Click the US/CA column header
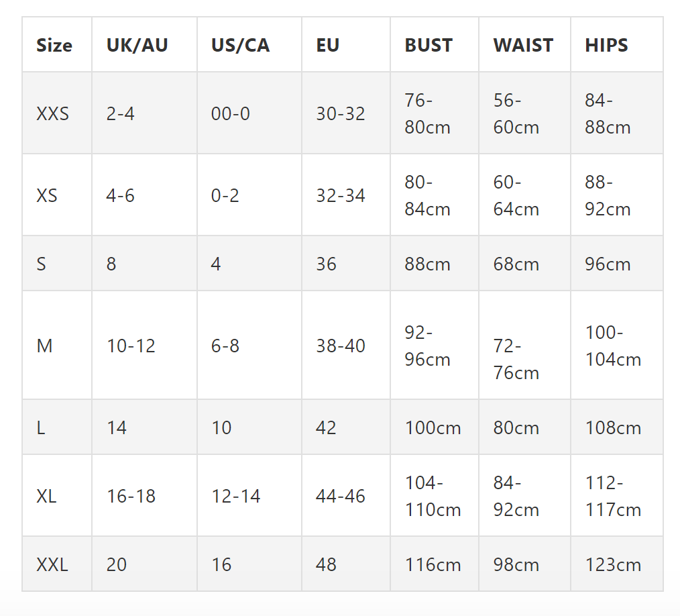The image size is (680, 616). click(240, 46)
